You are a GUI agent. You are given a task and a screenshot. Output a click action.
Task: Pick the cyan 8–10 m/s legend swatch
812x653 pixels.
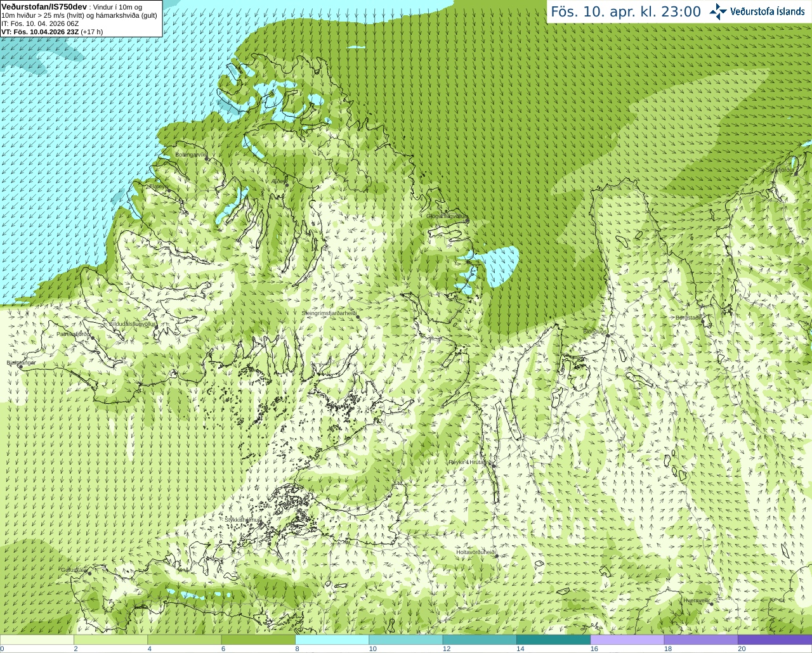click(332, 640)
